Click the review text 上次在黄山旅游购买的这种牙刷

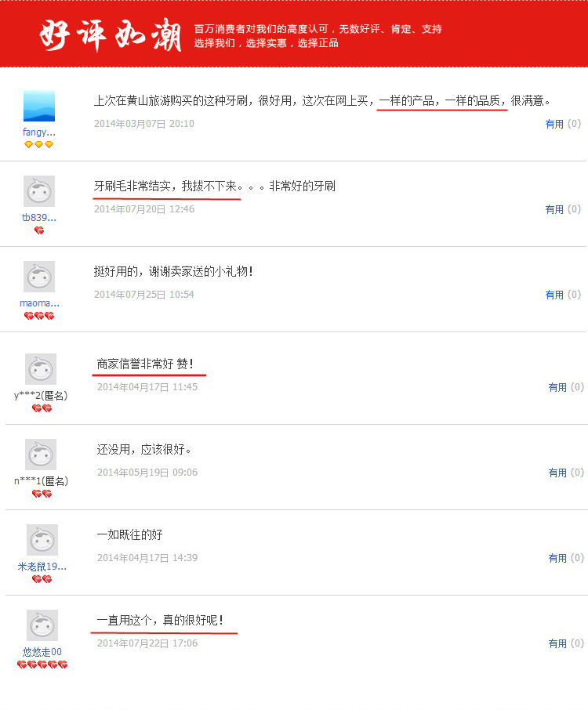pos(170,100)
